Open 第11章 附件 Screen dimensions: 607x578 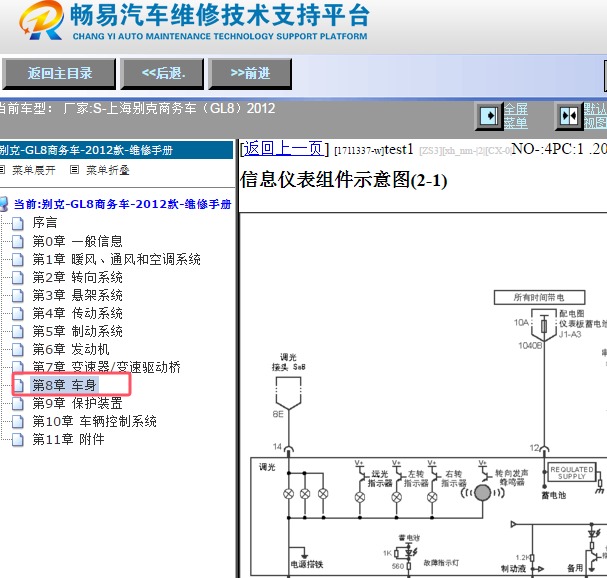coord(69,439)
